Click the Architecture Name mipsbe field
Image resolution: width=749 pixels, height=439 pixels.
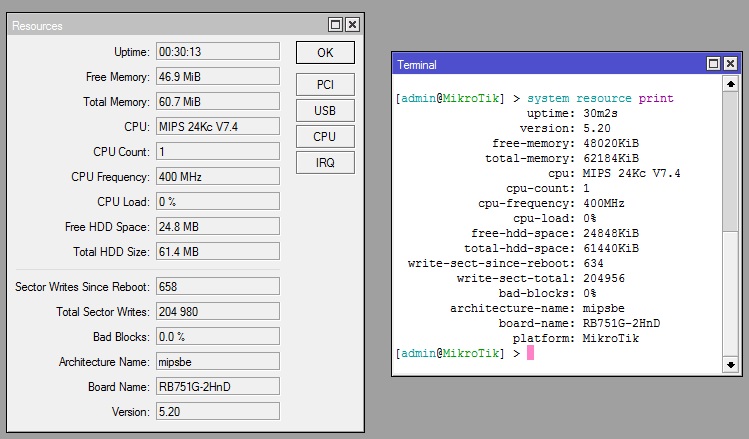217,362
